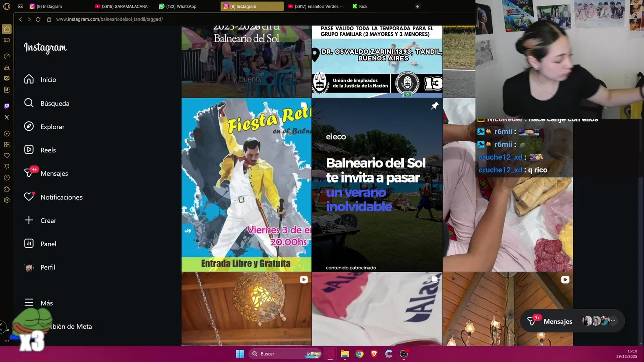Viewport: 644px width, 362px height.
Task: Open Instagram Inicio home icon
Action: coord(29,79)
